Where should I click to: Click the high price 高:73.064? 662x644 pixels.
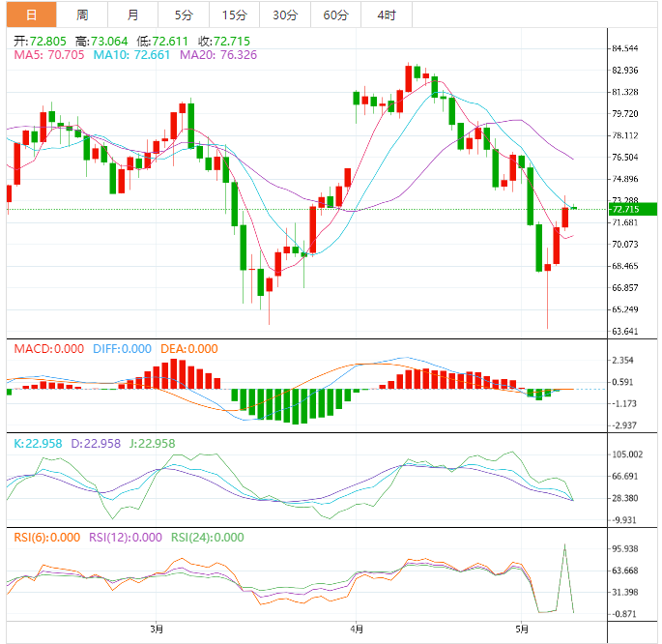101,42
